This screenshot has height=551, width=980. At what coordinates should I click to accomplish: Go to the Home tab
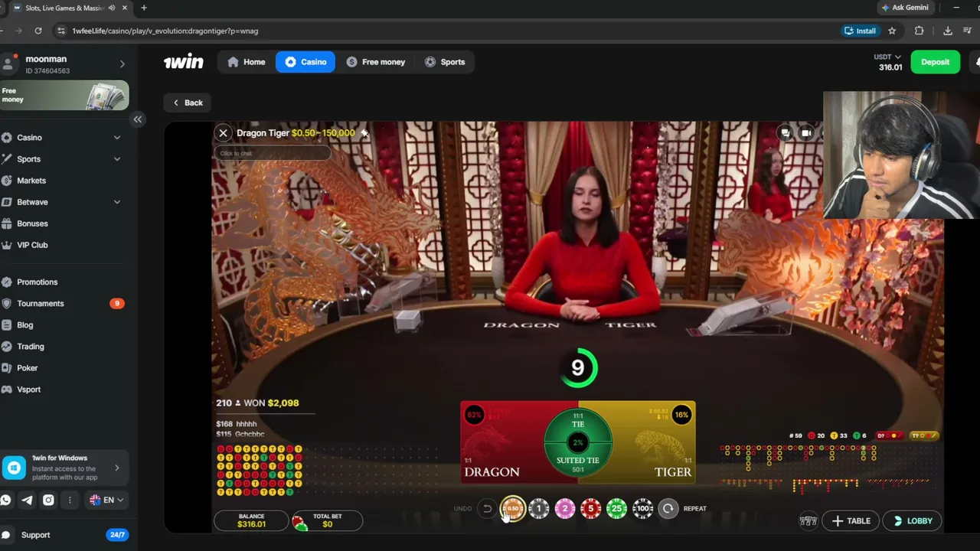click(246, 62)
